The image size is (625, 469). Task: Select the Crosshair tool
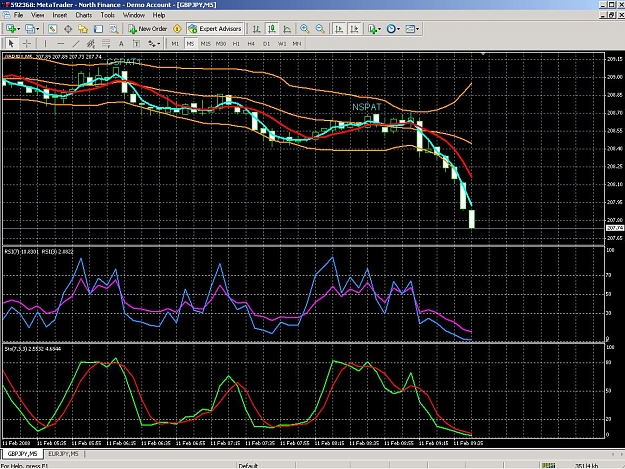[x=26, y=43]
